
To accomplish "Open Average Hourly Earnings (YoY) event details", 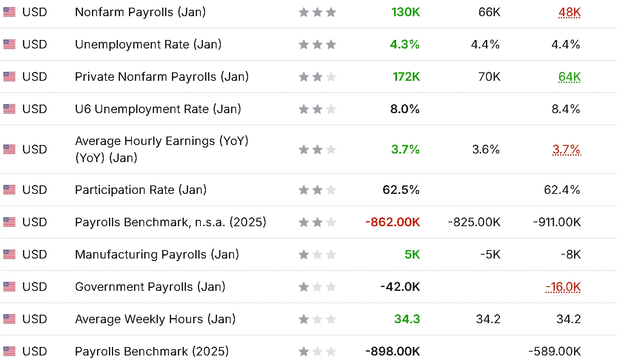I will click(162, 149).
